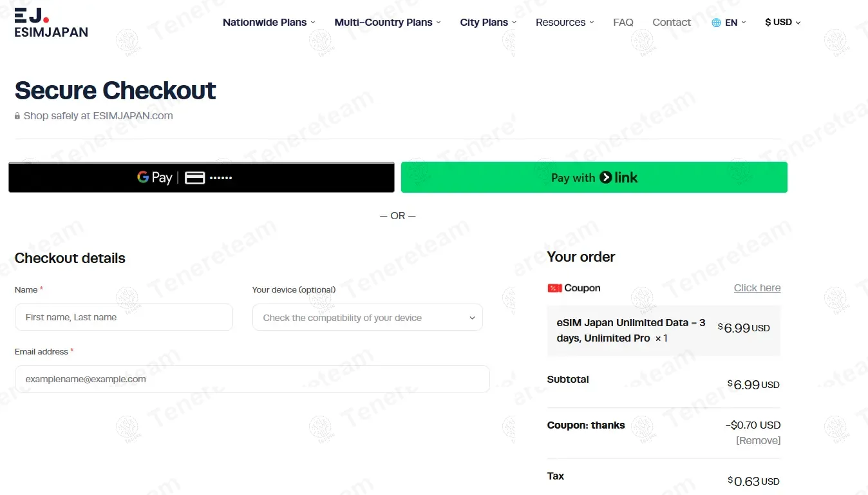The width and height of the screenshot is (868, 495).
Task: Open the Contact page
Action: coord(672,23)
